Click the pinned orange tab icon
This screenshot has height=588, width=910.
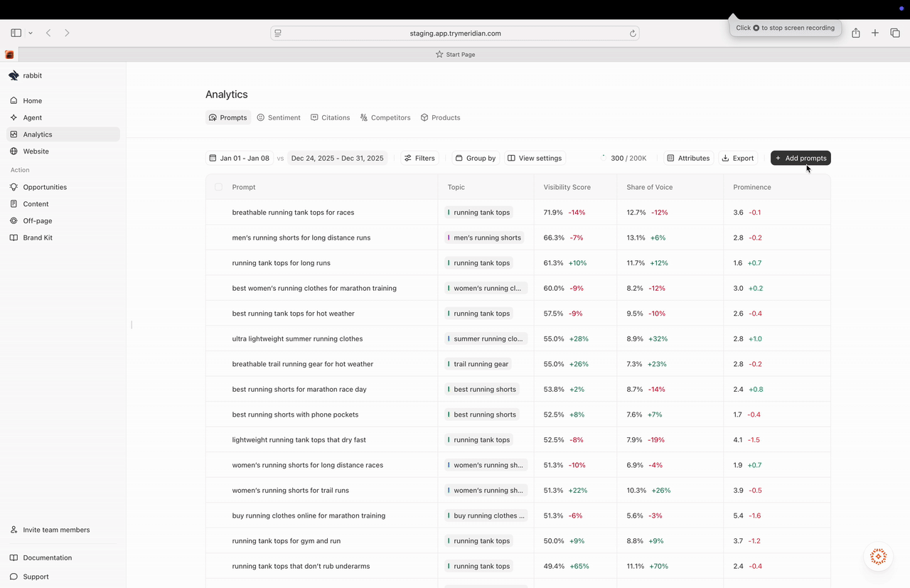click(x=9, y=55)
